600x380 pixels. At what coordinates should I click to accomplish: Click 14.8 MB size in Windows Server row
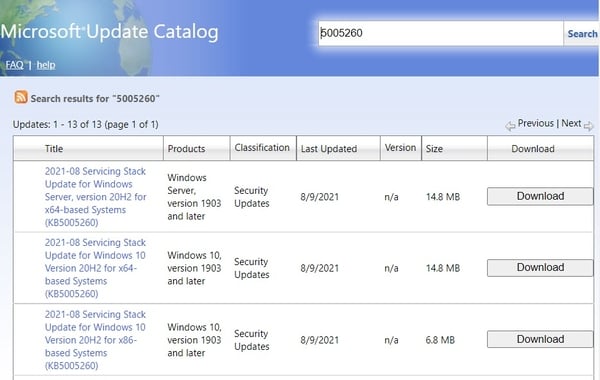[x=443, y=197]
